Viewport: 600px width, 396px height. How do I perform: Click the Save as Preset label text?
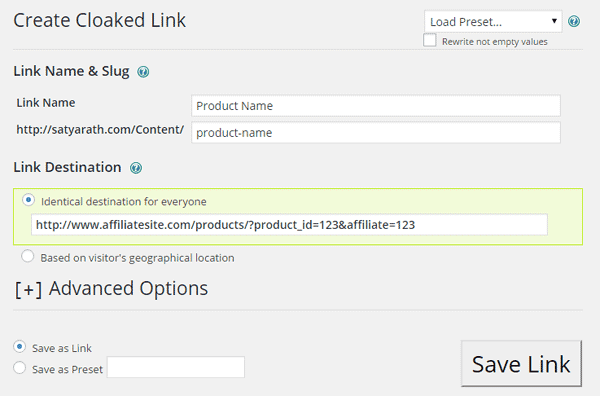[x=67, y=370]
